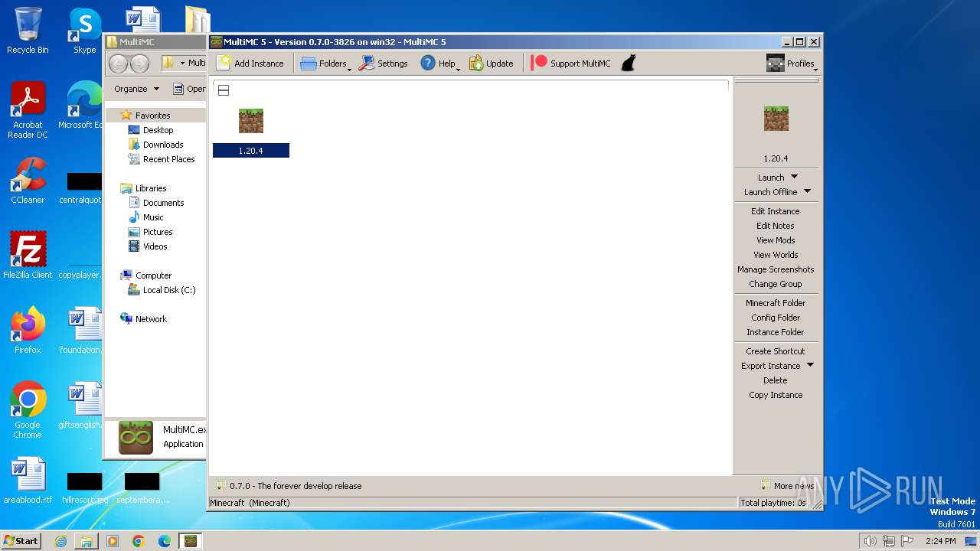
Task: Open Edit Notes
Action: (x=776, y=226)
